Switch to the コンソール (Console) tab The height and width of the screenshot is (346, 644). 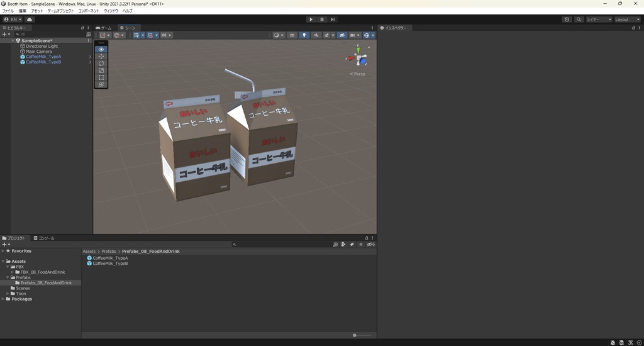44,238
